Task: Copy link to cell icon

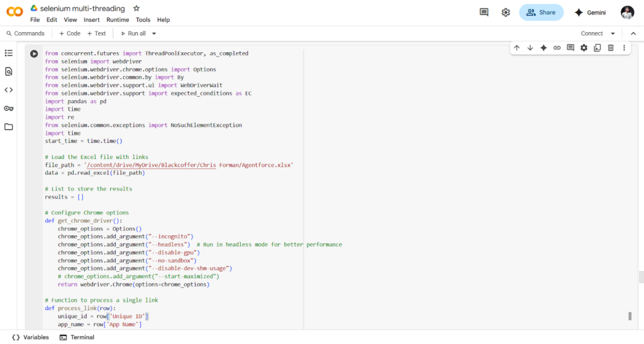Action: coord(557,48)
